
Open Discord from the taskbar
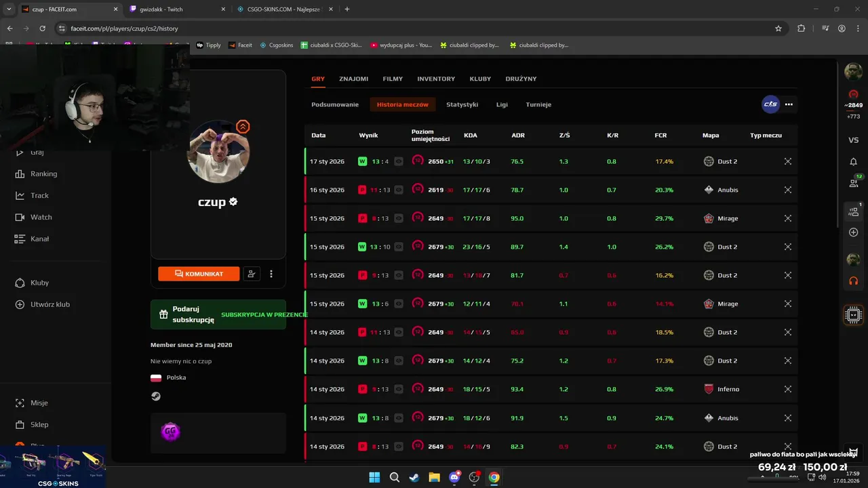454,477
